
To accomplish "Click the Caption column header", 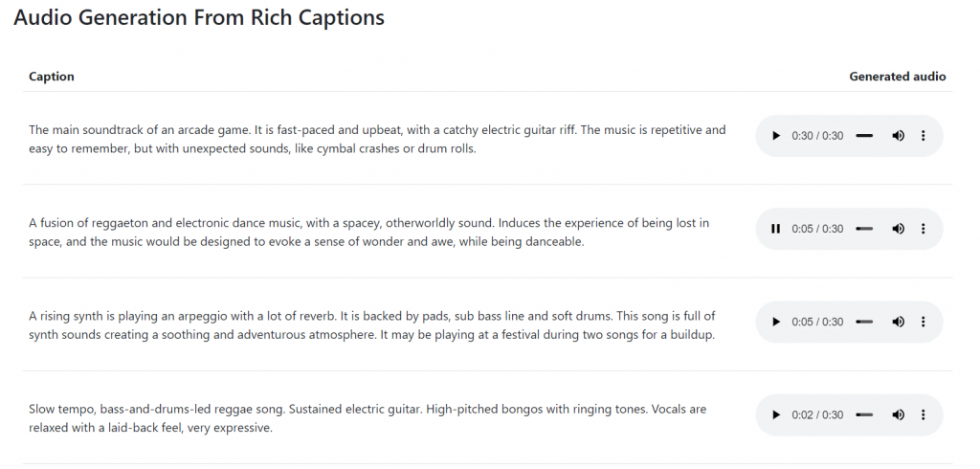I will pyautogui.click(x=52, y=77).
